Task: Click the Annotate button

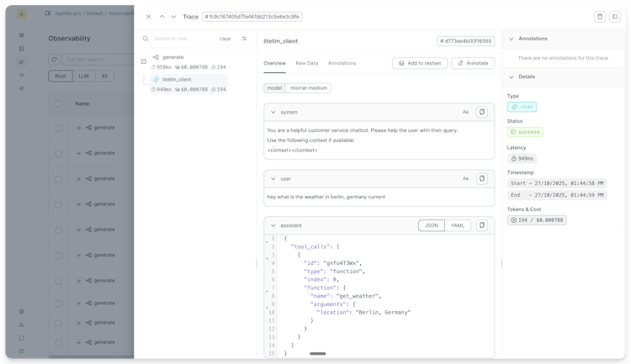Action: 473,63
